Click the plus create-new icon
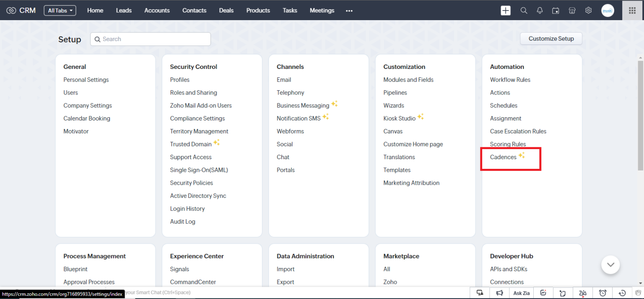 point(506,10)
